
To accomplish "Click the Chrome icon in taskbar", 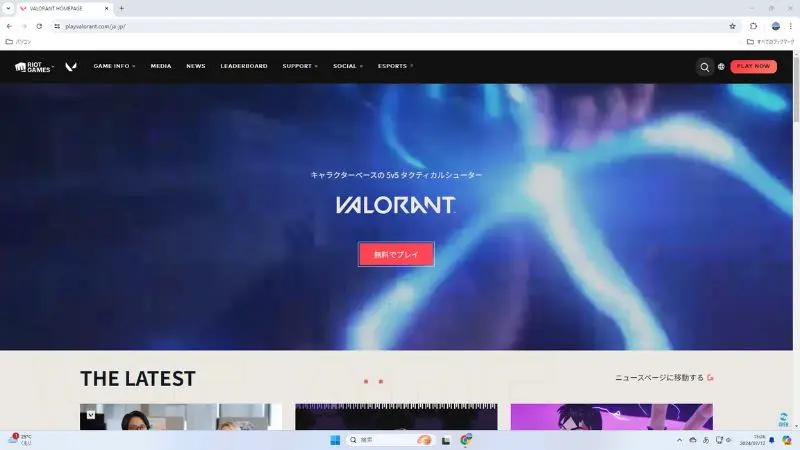I will 466,440.
